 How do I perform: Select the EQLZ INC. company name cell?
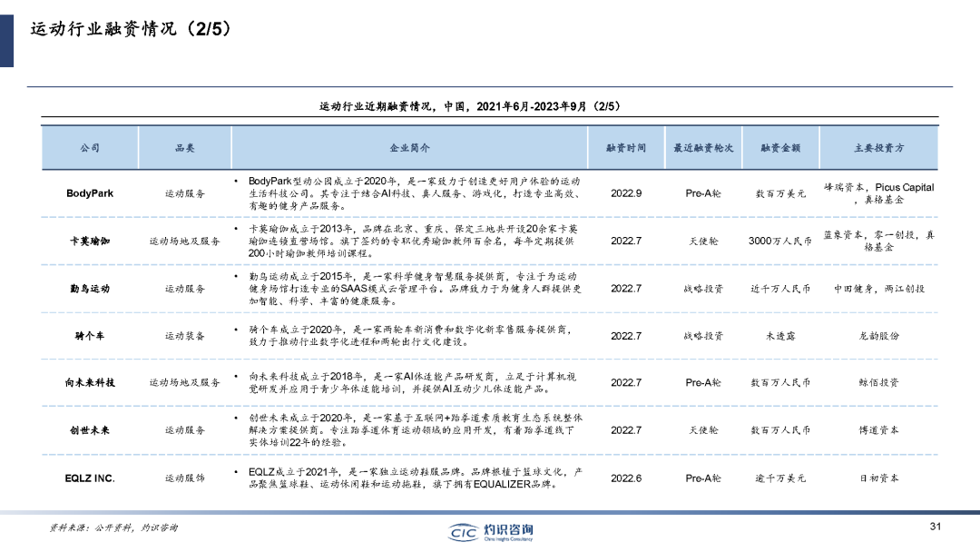click(90, 478)
